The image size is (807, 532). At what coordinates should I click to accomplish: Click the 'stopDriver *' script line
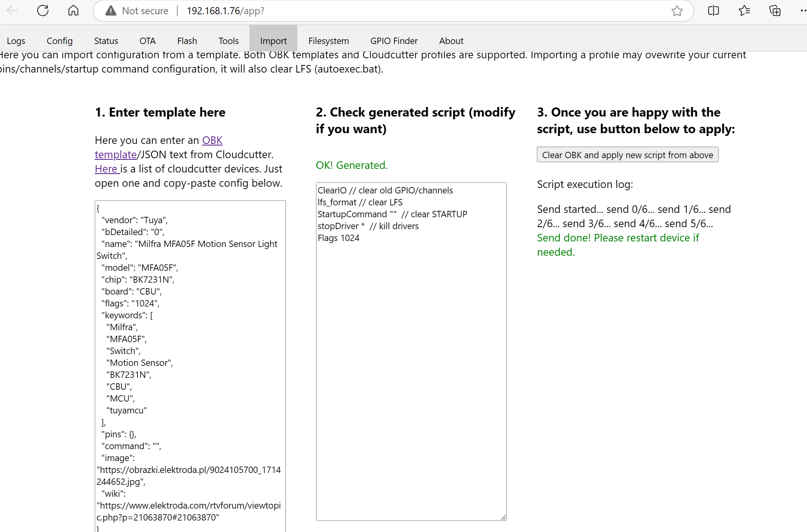coord(368,226)
